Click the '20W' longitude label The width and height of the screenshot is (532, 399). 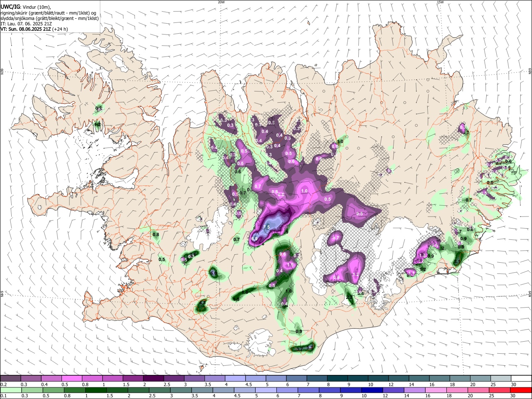point(221,2)
